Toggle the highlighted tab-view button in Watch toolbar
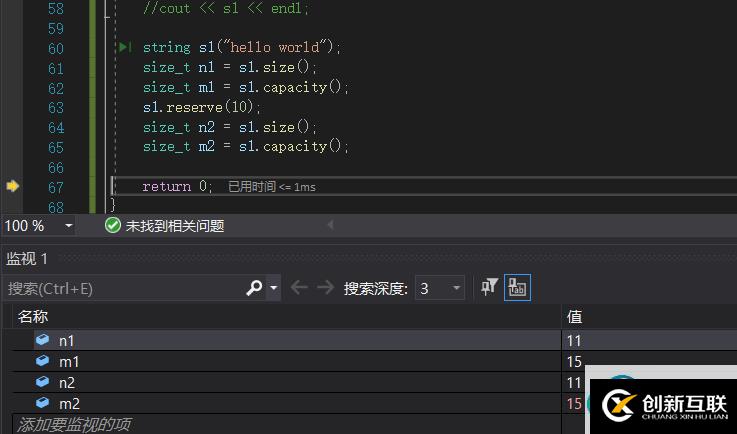 (x=517, y=288)
